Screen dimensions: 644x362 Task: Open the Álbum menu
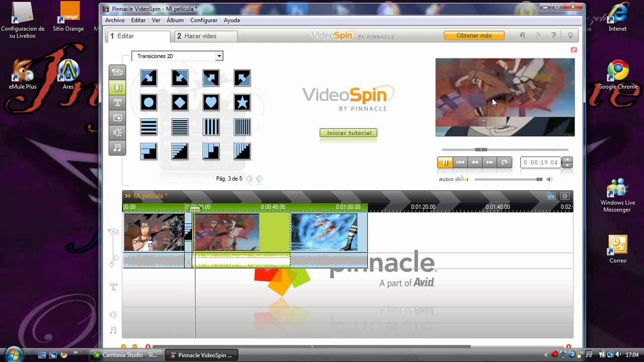coord(175,20)
